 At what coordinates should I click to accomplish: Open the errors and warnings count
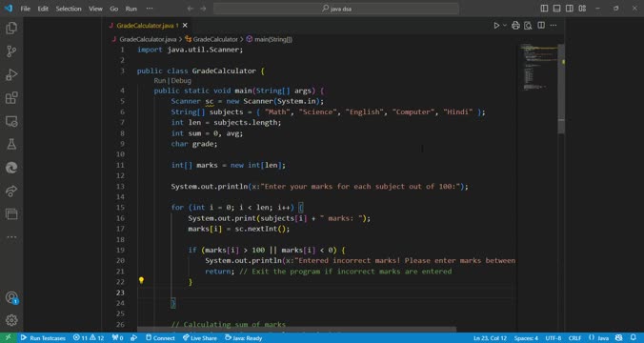click(89, 338)
